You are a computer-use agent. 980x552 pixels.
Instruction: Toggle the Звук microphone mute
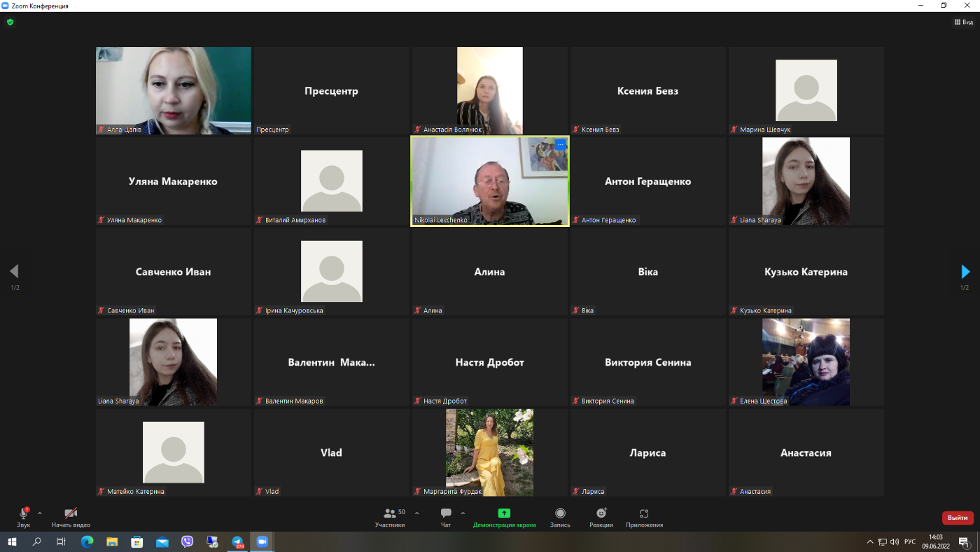tap(24, 513)
